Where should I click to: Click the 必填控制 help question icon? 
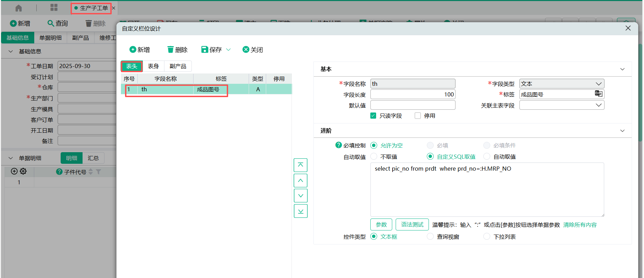point(338,145)
